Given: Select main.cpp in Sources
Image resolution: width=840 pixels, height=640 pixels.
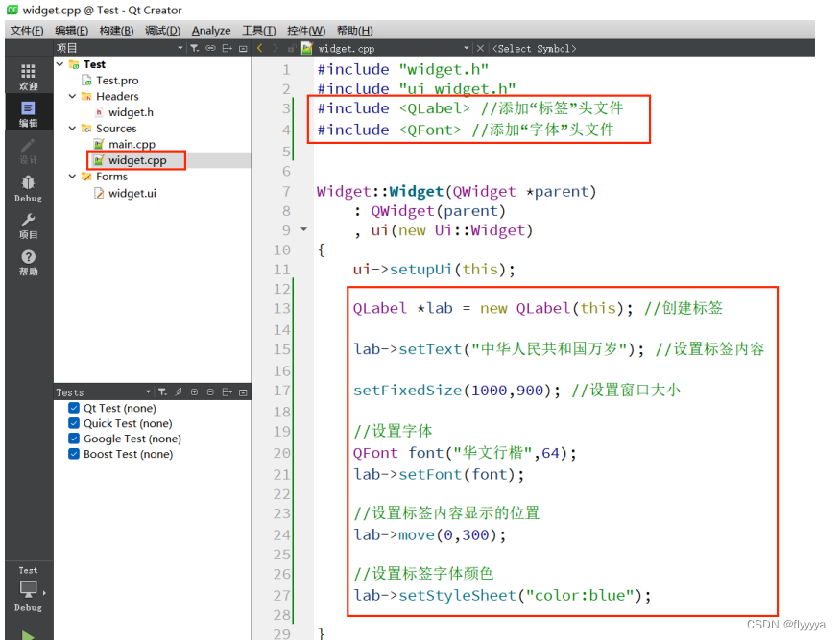Looking at the screenshot, I should (x=132, y=144).
